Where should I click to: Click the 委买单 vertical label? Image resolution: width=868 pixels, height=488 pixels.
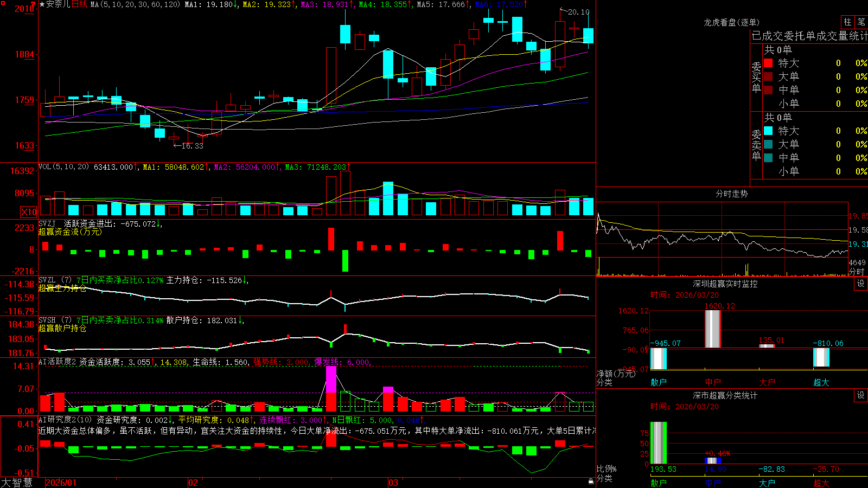coord(756,78)
